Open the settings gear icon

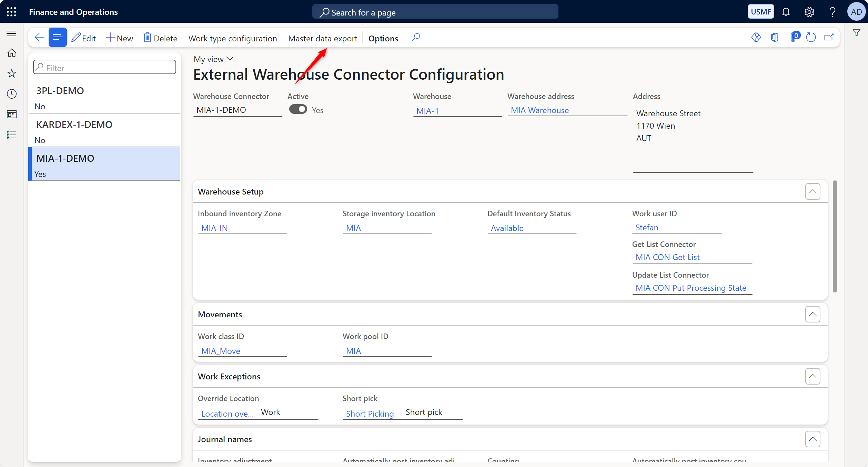[809, 12]
